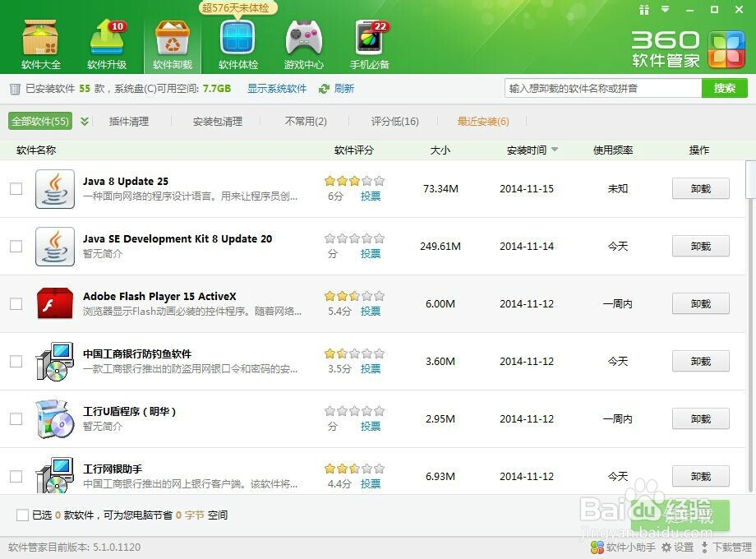Click 投票 link for Adobe Flash Player

click(371, 311)
